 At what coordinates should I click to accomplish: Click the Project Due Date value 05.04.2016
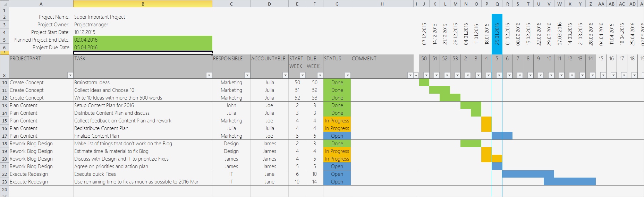click(x=86, y=48)
